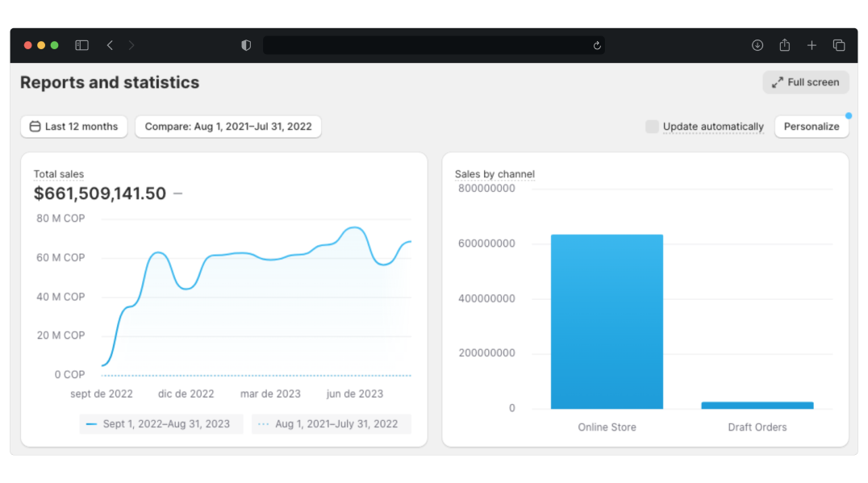Open the Last 12 months date picker
Screen dimensions: 868x483
pos(73,127)
